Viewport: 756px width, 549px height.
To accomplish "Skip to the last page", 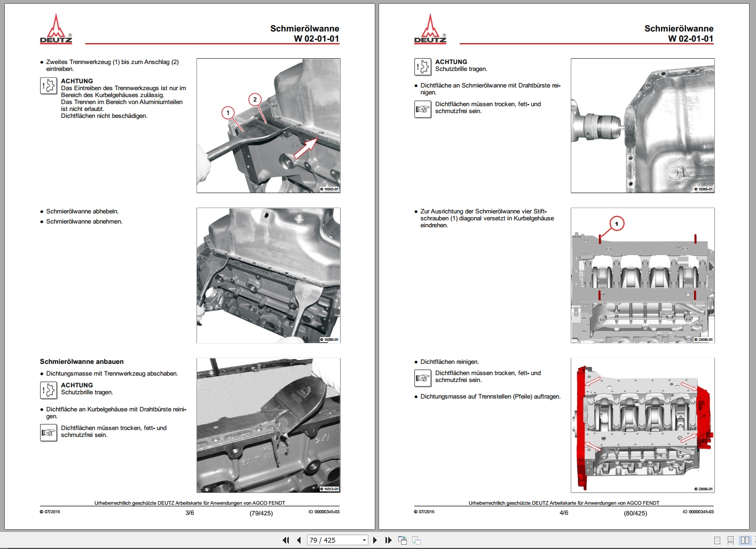I will (x=388, y=540).
